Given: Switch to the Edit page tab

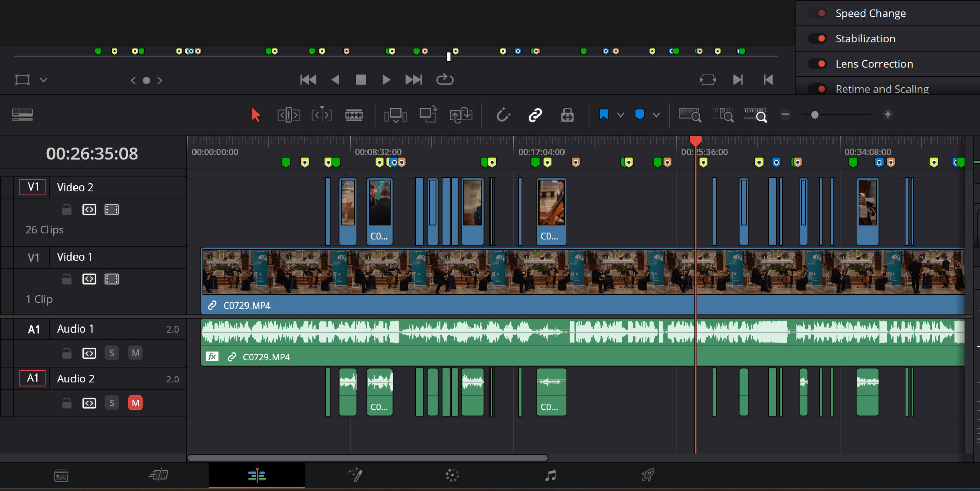Looking at the screenshot, I should pyautogui.click(x=257, y=475).
